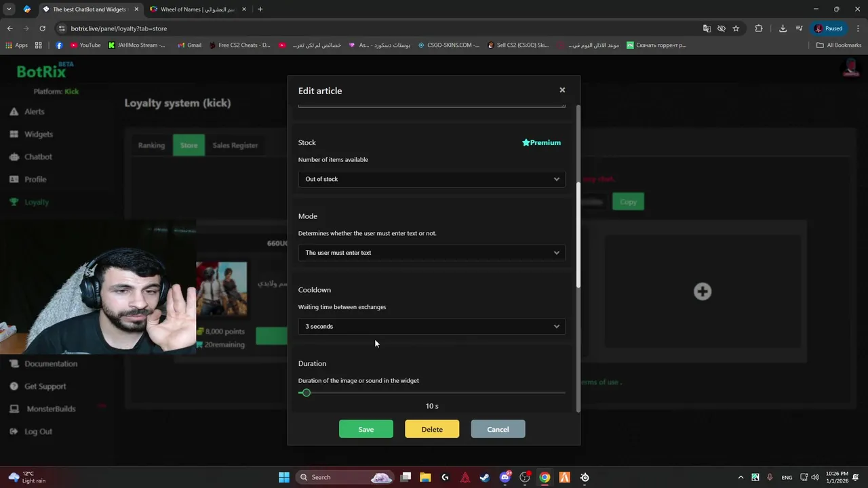
Task: Click the Premium star badge
Action: (x=541, y=143)
